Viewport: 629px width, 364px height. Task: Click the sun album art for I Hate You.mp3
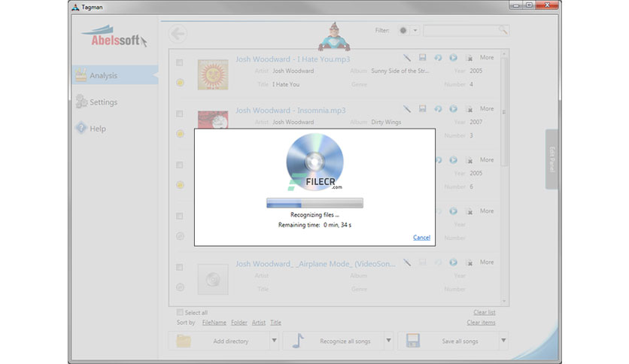click(x=213, y=74)
